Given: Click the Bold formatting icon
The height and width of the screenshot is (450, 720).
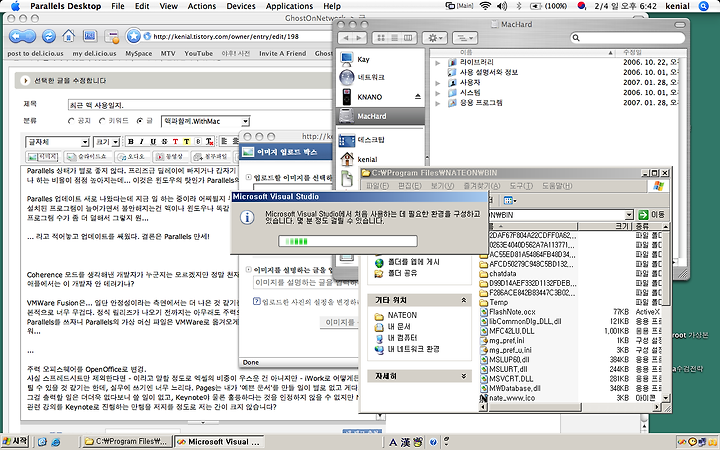Looking at the screenshot, I should click(x=130, y=141).
